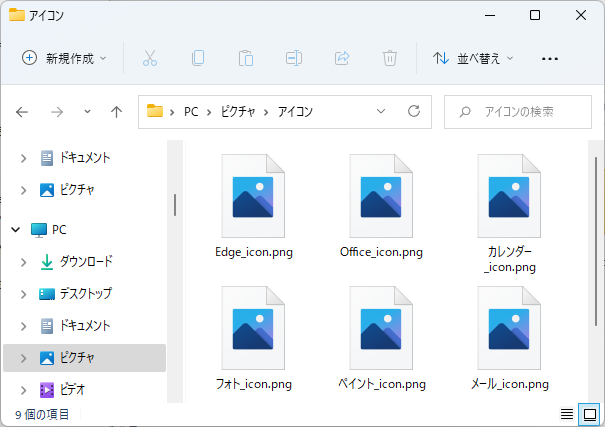This screenshot has width=605, height=427.
Task: Click the file pane vertical scrollbar
Action: tap(596, 241)
